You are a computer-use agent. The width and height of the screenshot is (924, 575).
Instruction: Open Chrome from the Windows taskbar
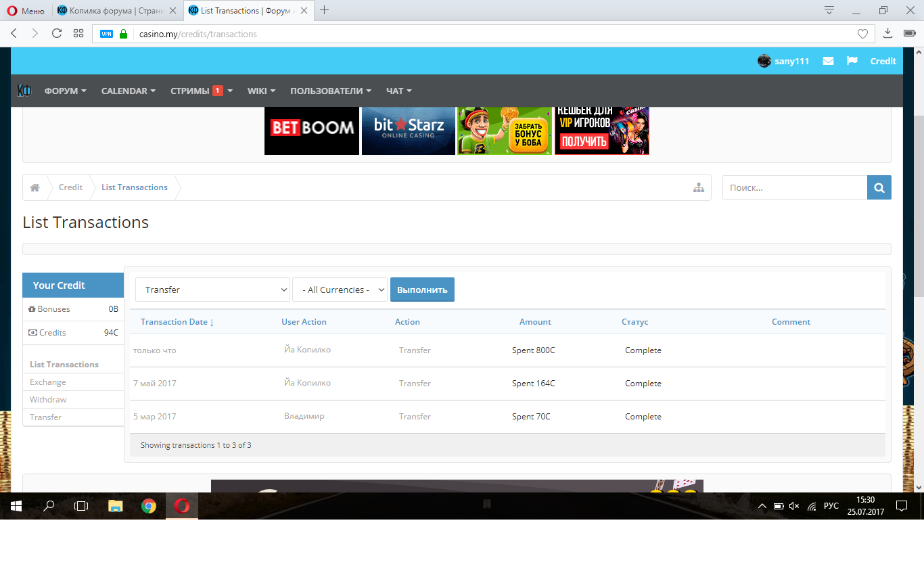pos(149,506)
